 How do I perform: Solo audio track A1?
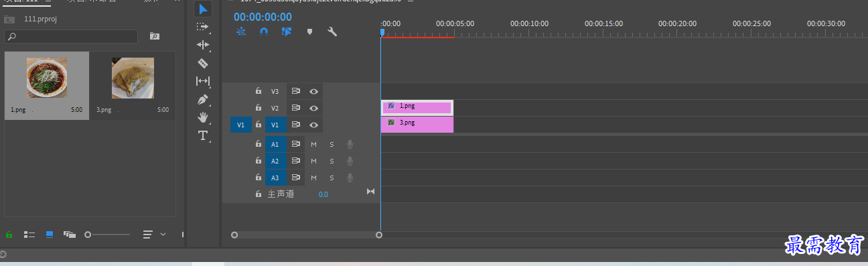click(x=332, y=144)
